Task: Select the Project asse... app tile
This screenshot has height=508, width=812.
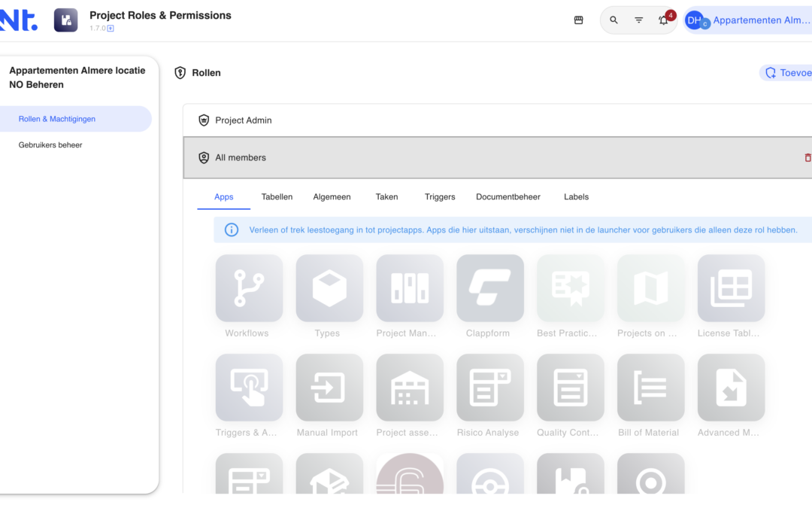Action: click(410, 388)
